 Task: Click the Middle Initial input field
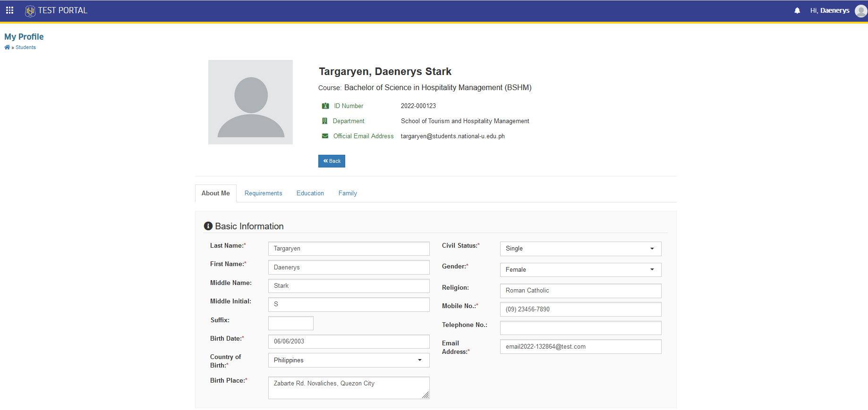[x=349, y=304]
